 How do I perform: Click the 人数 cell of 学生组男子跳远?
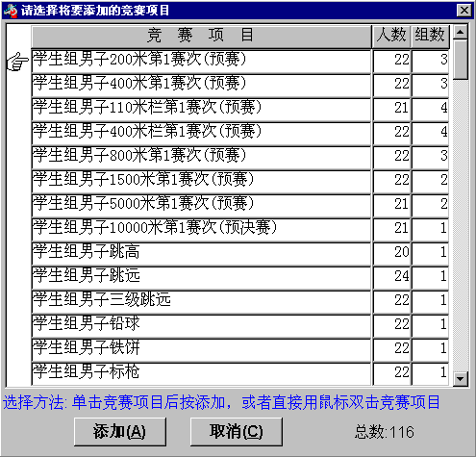coord(391,278)
